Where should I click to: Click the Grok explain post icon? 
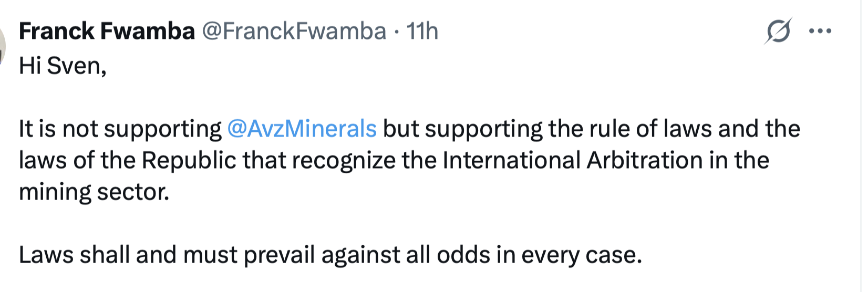[x=778, y=32]
